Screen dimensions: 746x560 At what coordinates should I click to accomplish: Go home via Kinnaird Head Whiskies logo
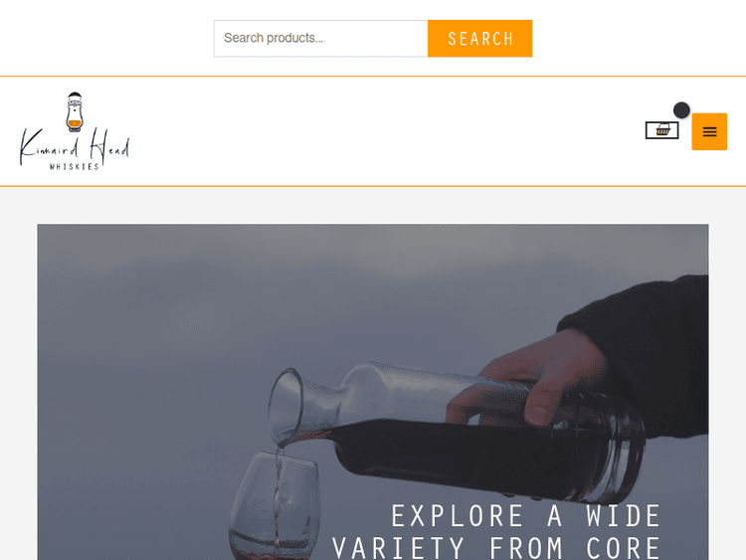pos(75,131)
